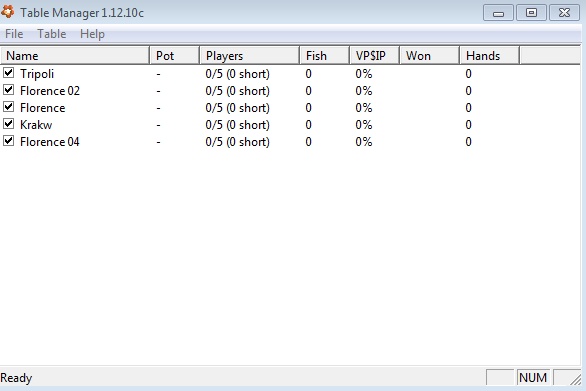Screen dimensions: 586x391
Task: Click the Hands value in the Florence 02 row
Action: tap(468, 91)
